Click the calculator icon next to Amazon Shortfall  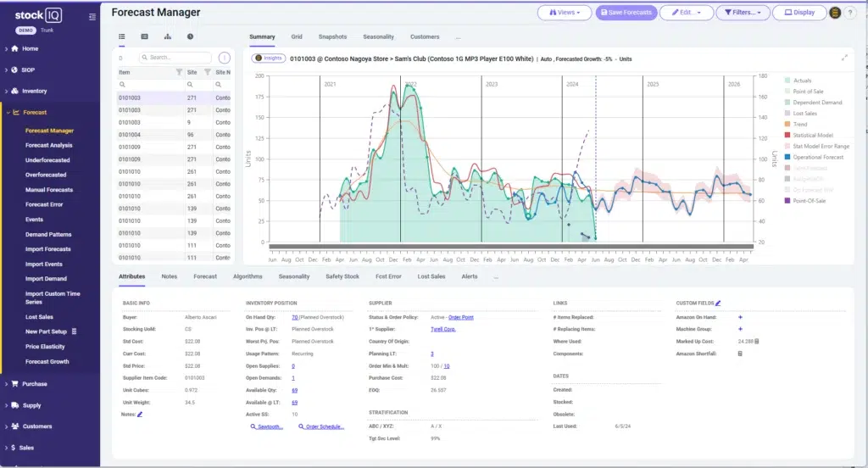click(739, 354)
